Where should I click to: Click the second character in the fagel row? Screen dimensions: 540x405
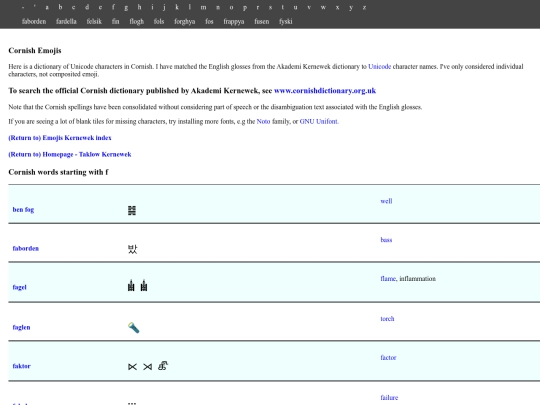144,285
